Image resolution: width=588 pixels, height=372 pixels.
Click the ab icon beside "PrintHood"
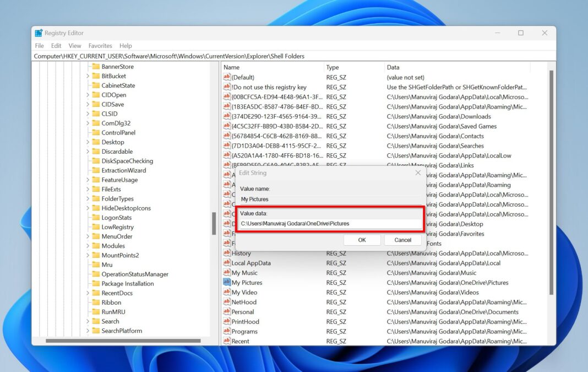[x=226, y=321]
